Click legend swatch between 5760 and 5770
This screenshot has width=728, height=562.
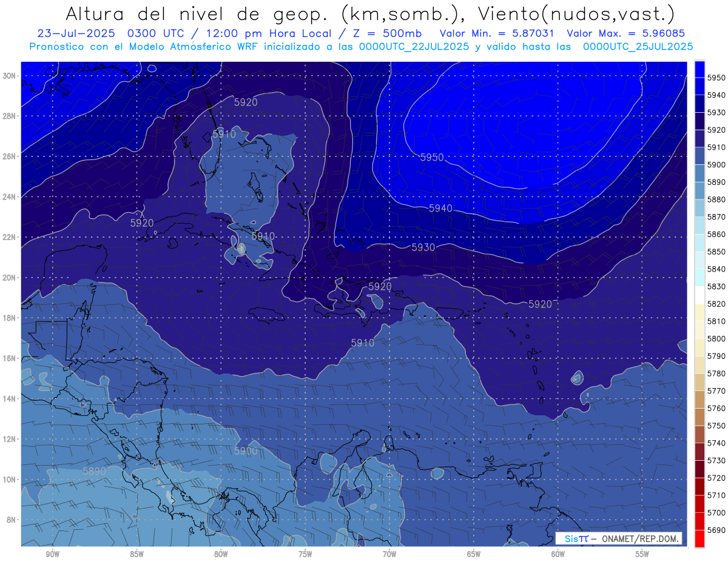coord(699,399)
